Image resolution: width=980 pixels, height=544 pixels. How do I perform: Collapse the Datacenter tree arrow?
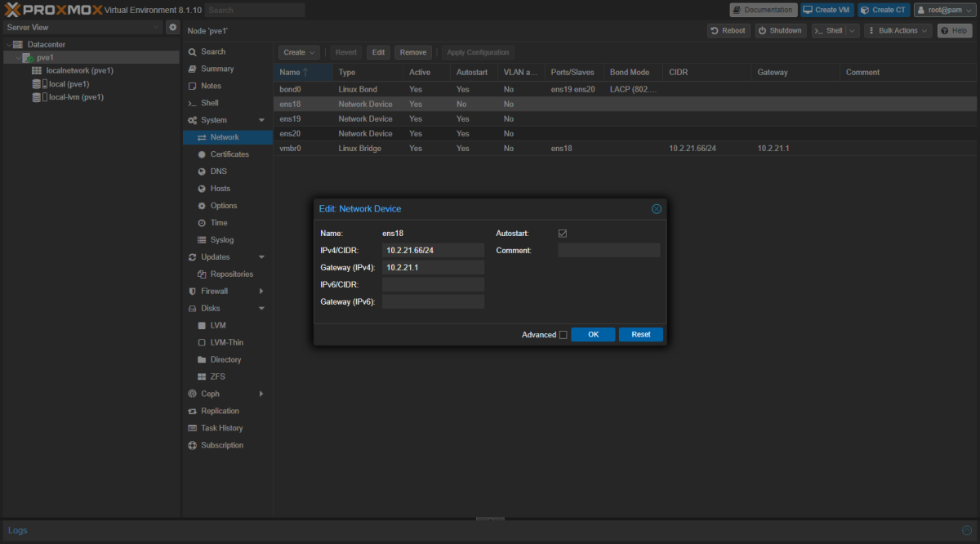pos(8,44)
